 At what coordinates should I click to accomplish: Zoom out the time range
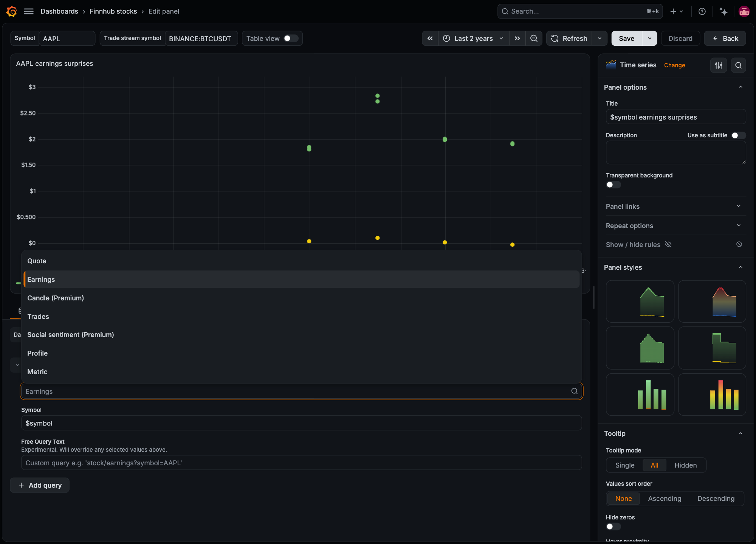point(534,38)
